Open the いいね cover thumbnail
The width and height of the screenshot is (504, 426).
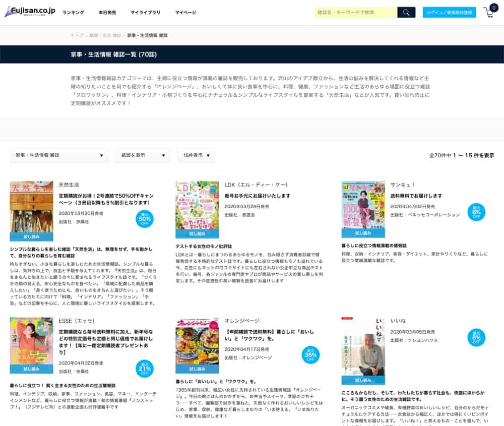coord(363,346)
